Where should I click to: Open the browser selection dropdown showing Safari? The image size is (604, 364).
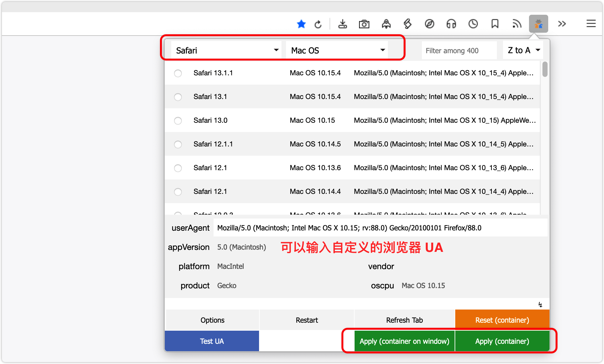click(x=226, y=50)
